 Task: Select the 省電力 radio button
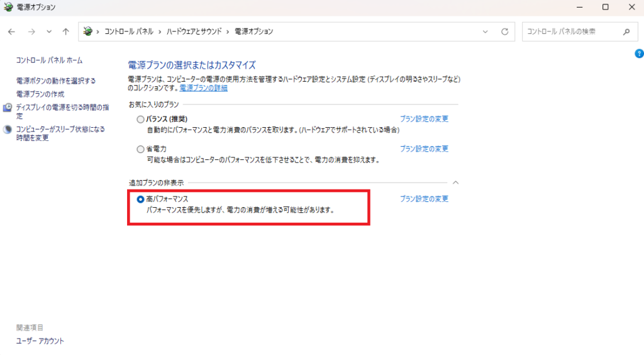click(140, 149)
